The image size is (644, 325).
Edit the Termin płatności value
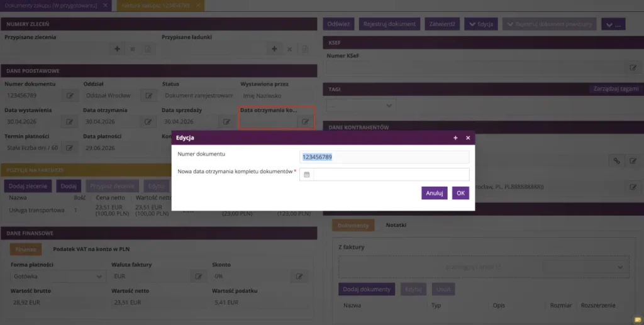(69, 148)
